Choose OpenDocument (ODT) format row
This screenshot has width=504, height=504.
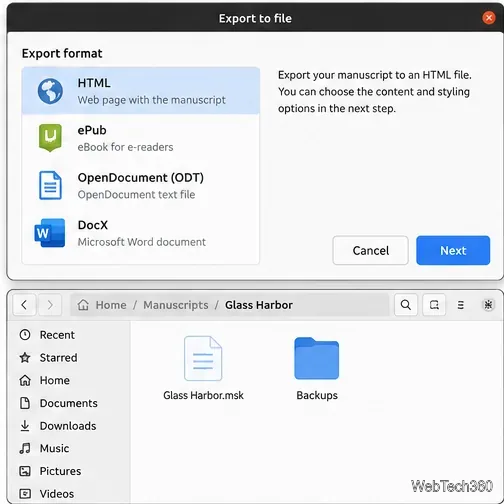(141, 186)
